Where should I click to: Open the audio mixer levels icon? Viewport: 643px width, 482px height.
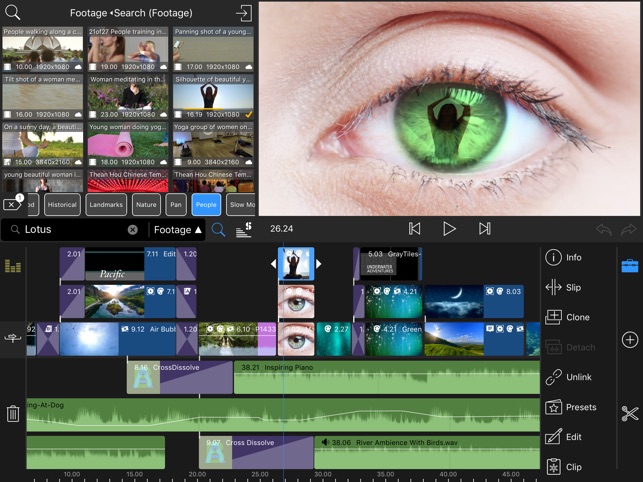(13, 266)
